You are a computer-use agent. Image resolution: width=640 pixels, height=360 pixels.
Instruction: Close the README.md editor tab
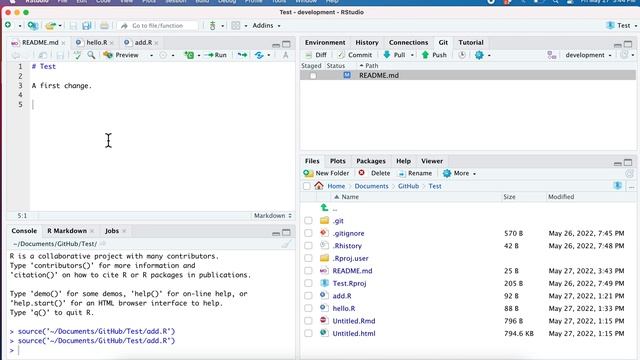coord(63,43)
